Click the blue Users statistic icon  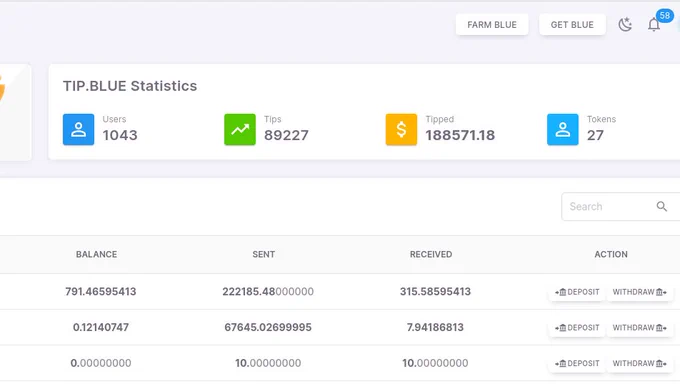[x=78, y=129]
